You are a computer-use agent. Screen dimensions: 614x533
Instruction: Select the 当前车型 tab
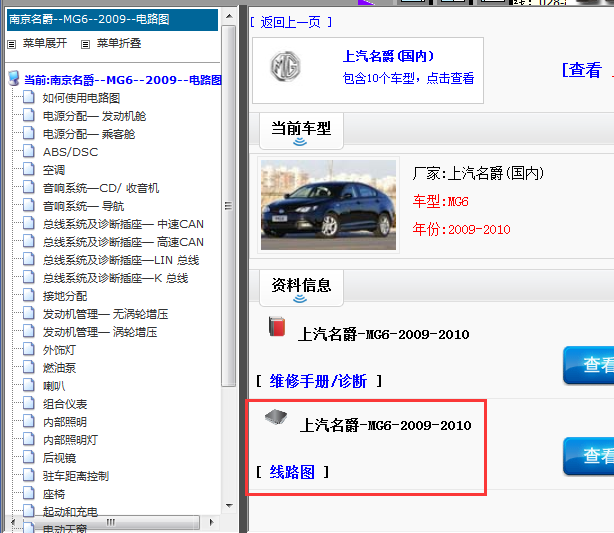click(x=301, y=131)
